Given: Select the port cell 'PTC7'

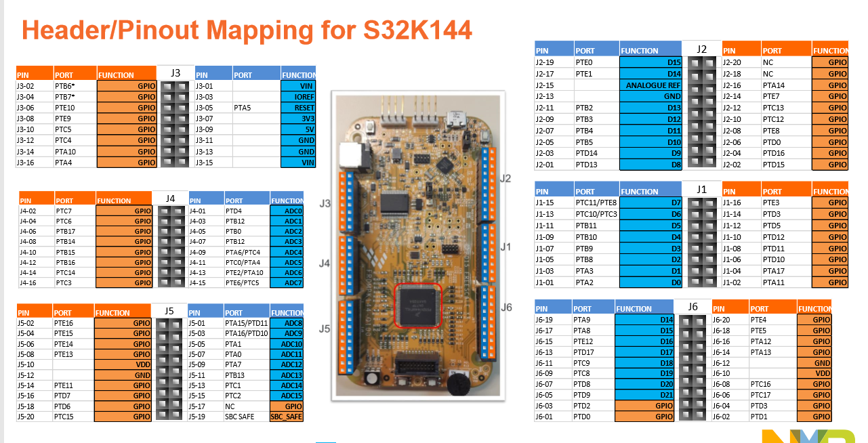Looking at the screenshot, I should tap(75, 211).
